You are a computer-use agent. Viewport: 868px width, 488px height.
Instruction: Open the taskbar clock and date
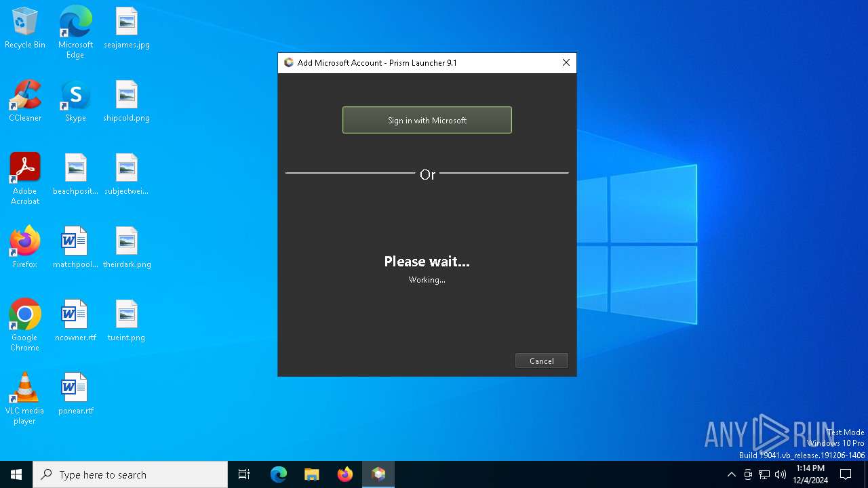810,474
